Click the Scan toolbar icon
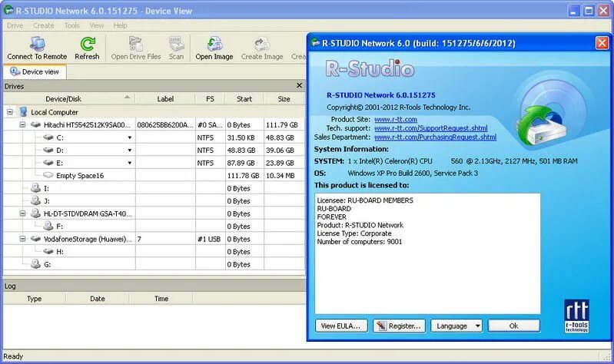 [x=176, y=44]
